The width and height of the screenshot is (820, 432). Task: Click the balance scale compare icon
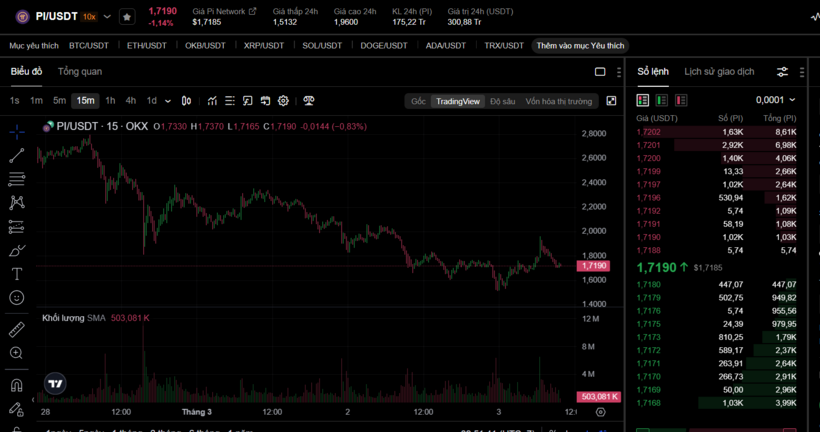coord(309,101)
